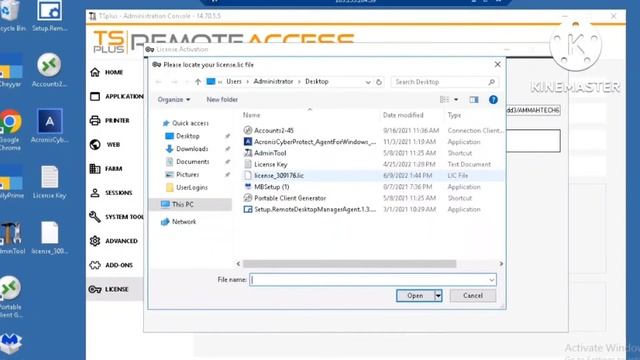The height and width of the screenshot is (360, 640).
Task: Select the Accounts2-45 file
Action: point(273,131)
